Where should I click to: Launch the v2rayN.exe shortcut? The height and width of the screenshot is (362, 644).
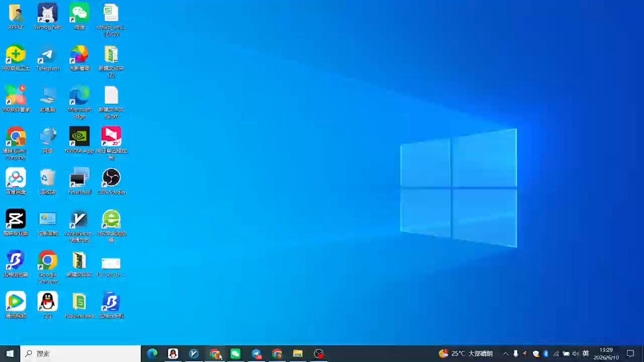tap(79, 226)
